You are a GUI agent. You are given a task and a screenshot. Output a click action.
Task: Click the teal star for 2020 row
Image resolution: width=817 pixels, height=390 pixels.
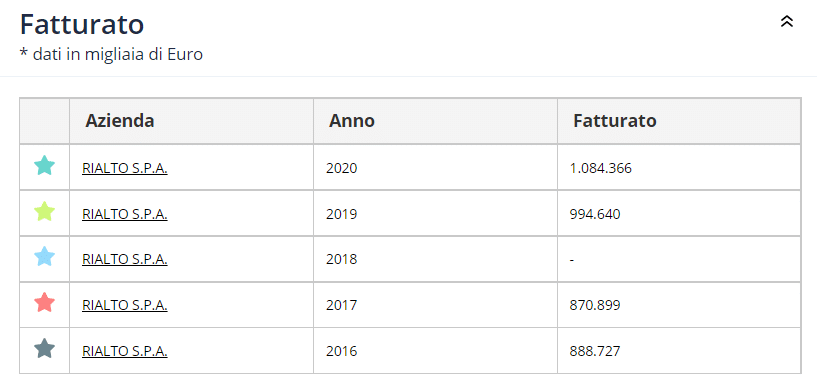[44, 165]
